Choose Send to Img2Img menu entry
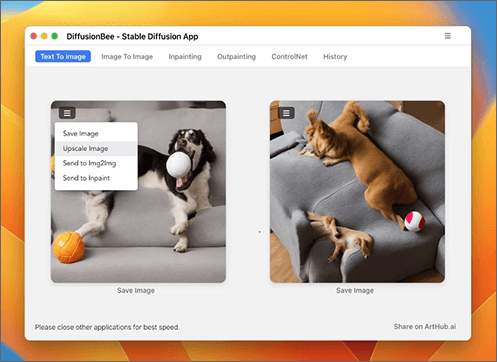Screen dimensions: 497x362 point(96,163)
